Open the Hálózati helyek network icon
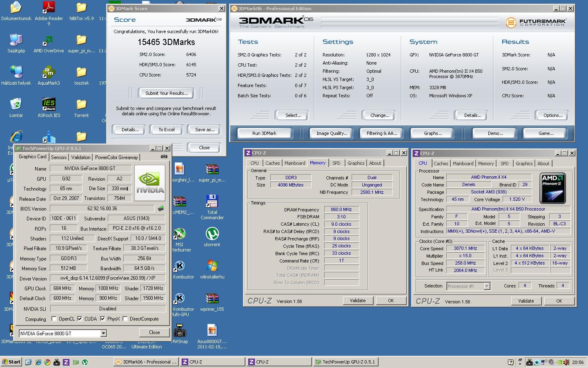This screenshot has height=368, width=588. pos(16,76)
